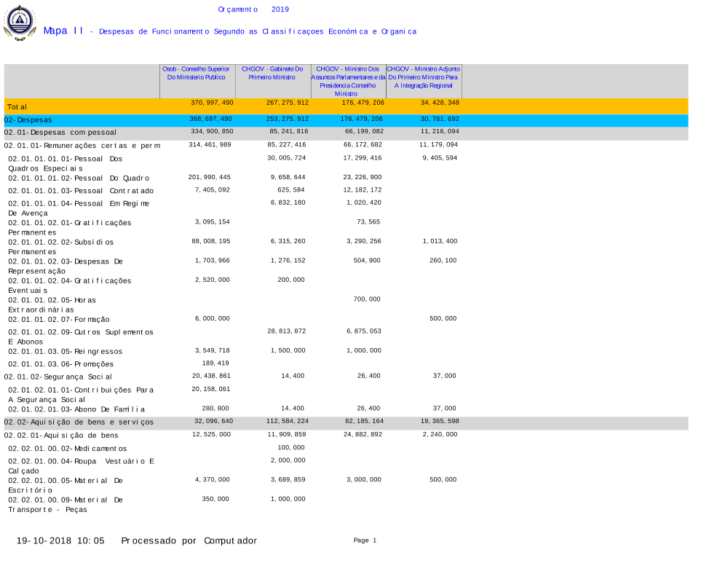
Task: Click the Mapa II document title
Action: click(63, 31)
